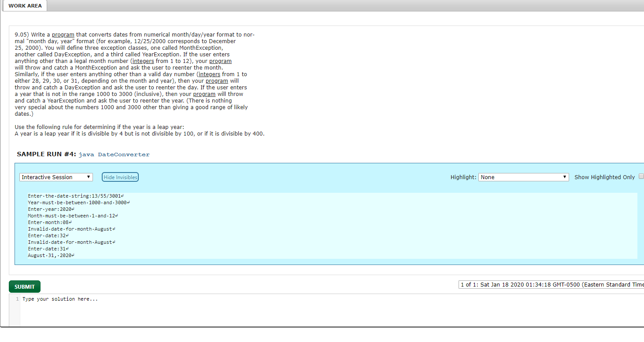This screenshot has width=644, height=342.
Task: Click the 'integers' link about months 1 to 12
Action: (143, 61)
